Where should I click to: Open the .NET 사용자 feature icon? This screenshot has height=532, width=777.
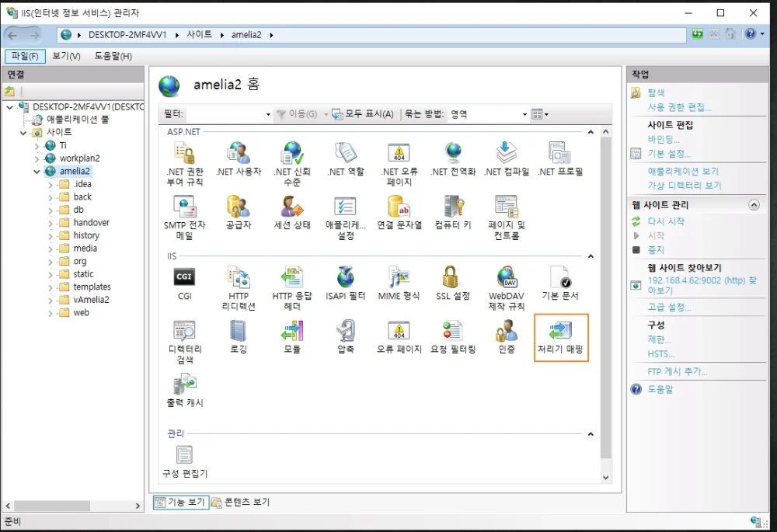coord(239,159)
